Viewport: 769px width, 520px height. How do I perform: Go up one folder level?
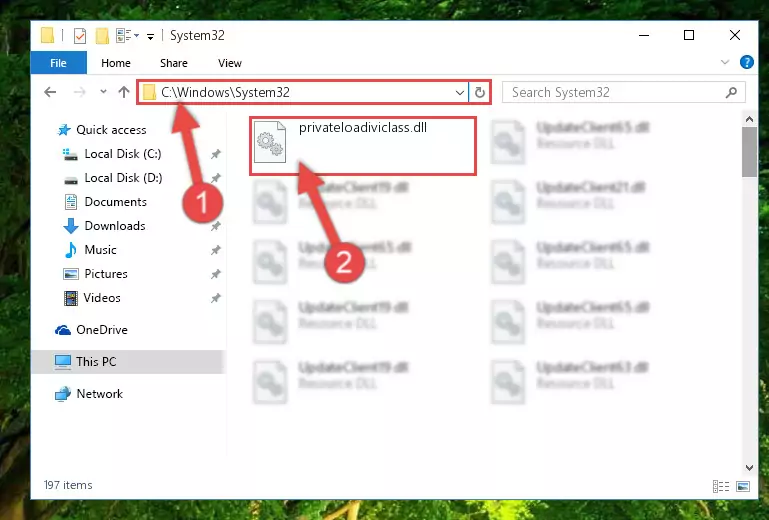[124, 92]
